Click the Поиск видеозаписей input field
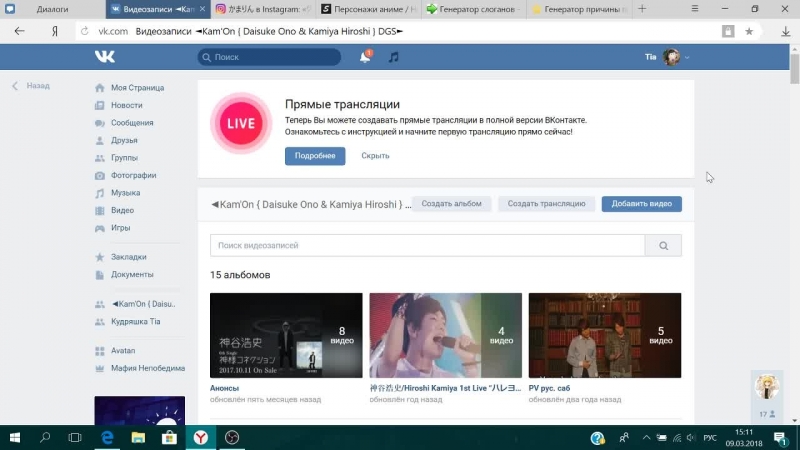The width and height of the screenshot is (800, 450). tap(428, 245)
